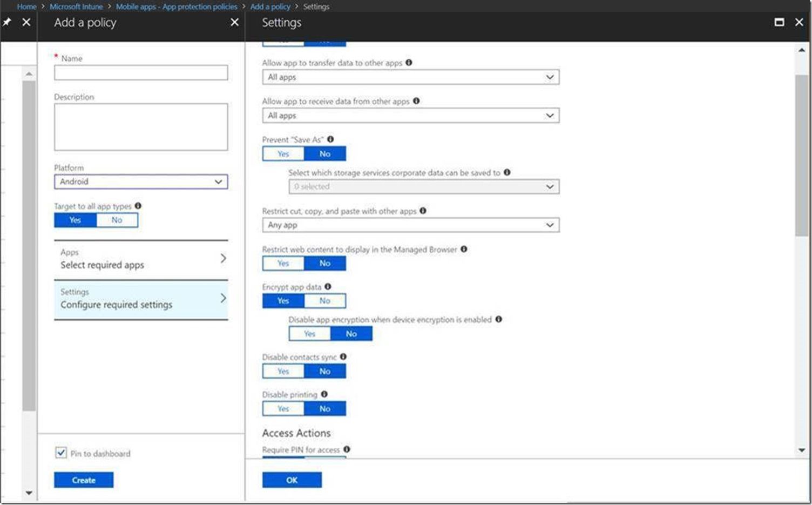
Task: Click the maximize icon on the Settings blade
Action: (x=779, y=22)
